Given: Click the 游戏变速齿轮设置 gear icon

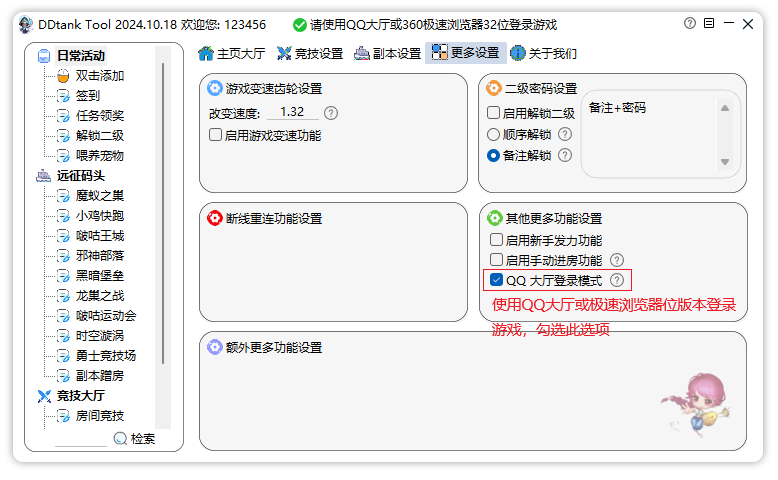Looking at the screenshot, I should pos(214,88).
